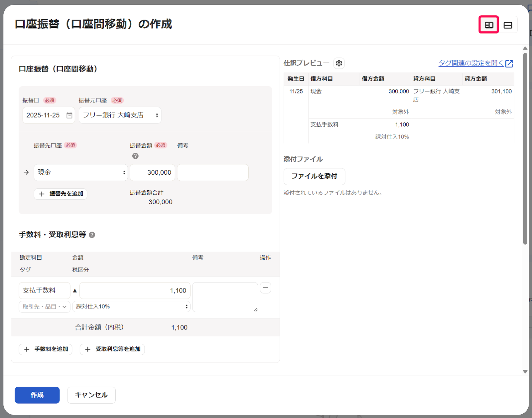Open journal preview settings gear
The width and height of the screenshot is (532, 418).
[x=339, y=63]
